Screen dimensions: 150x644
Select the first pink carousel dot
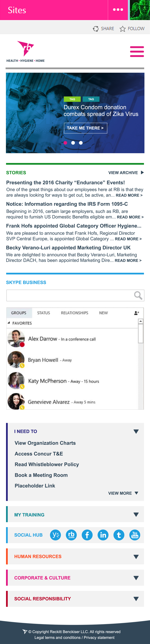(65, 143)
